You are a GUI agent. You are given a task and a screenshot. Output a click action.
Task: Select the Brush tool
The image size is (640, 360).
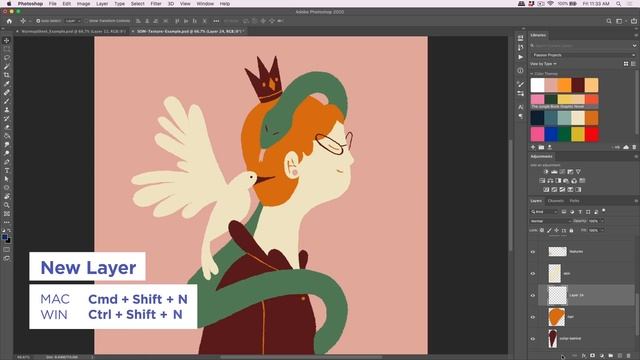[x=7, y=101]
